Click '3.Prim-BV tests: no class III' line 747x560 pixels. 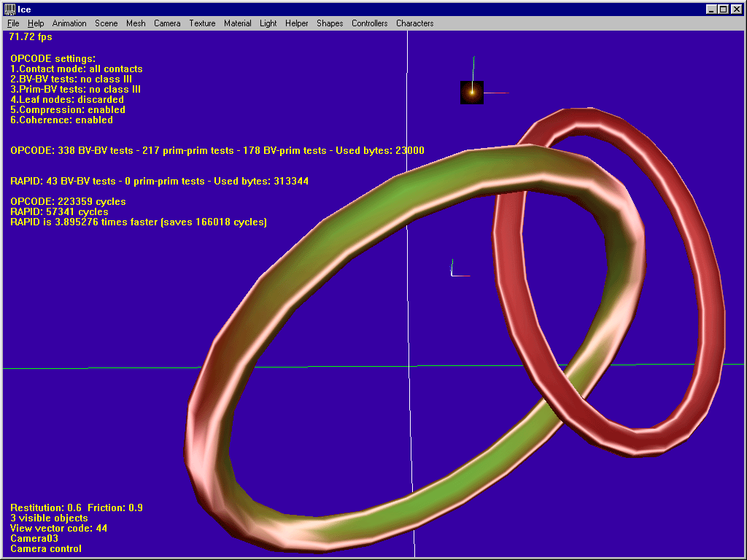pyautogui.click(x=75, y=90)
